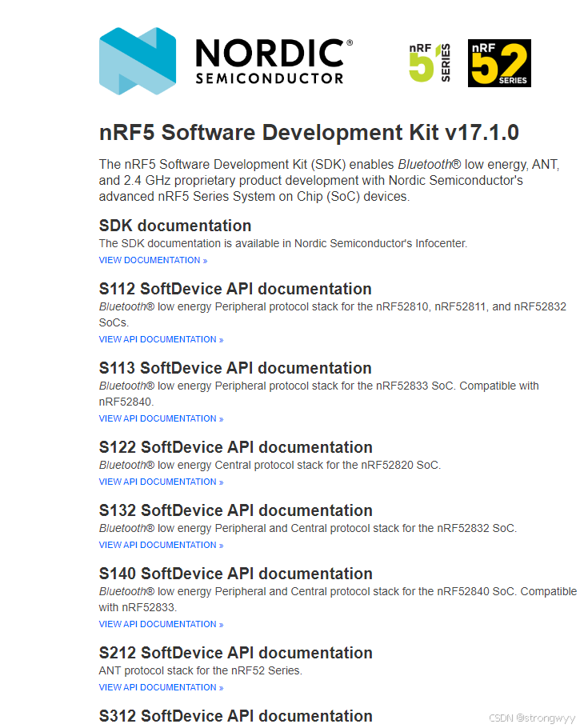Open View API Documentation link for S140 SoftDevice
This screenshot has height=728, width=580.
[161, 625]
